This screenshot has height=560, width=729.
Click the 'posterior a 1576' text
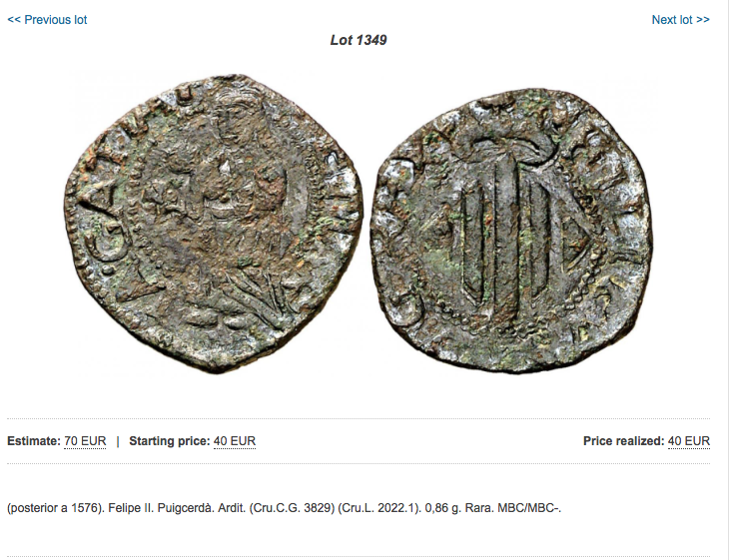(56, 508)
